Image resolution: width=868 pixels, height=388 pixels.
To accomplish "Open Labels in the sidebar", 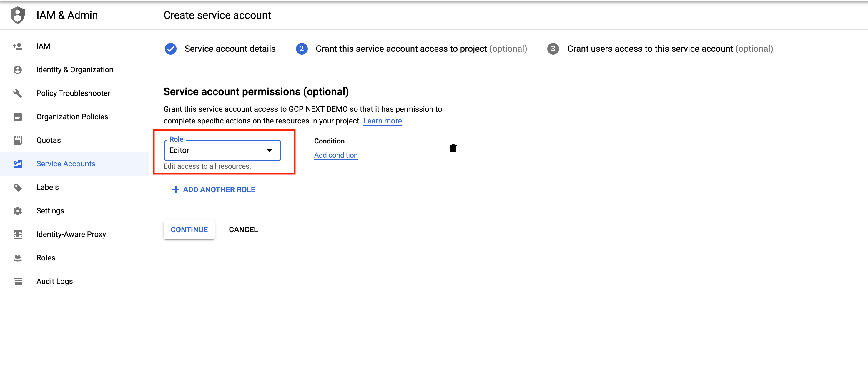I will point(74,188).
